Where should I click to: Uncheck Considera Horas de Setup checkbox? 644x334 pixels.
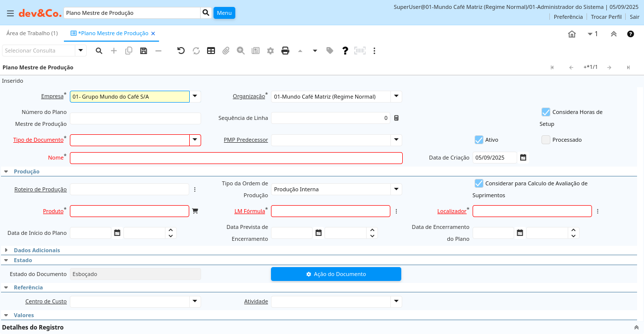(x=546, y=112)
